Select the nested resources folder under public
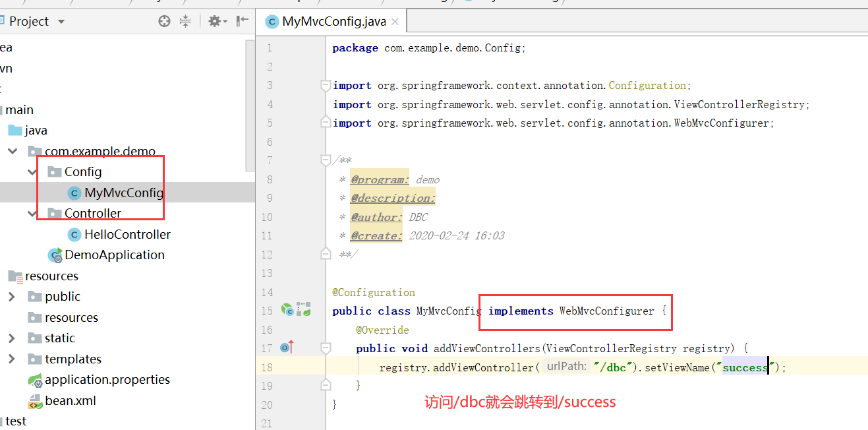 click(x=71, y=317)
